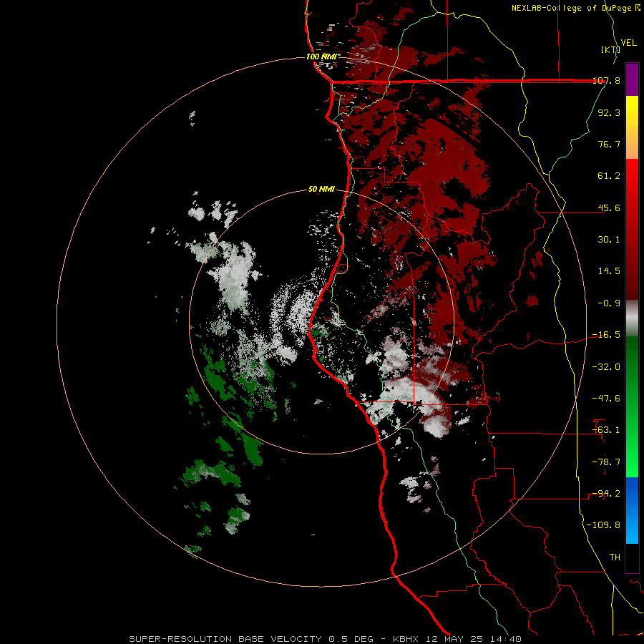Click the -94.2 legend value

(607, 494)
